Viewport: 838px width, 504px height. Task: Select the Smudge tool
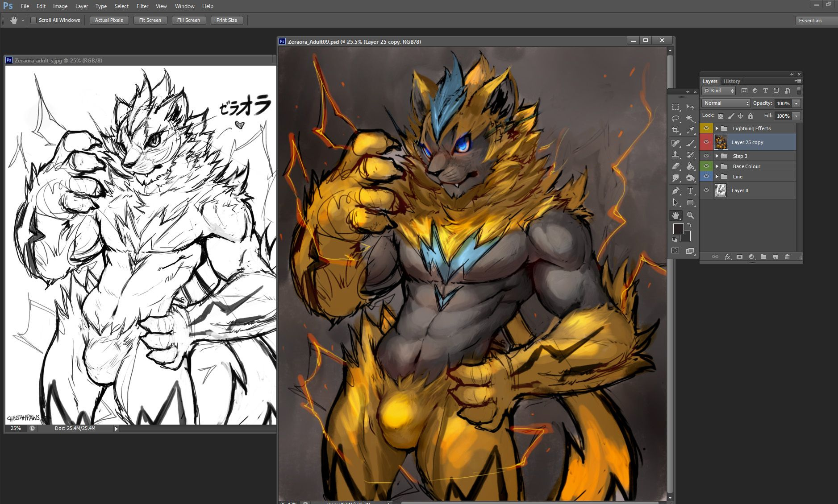click(675, 178)
